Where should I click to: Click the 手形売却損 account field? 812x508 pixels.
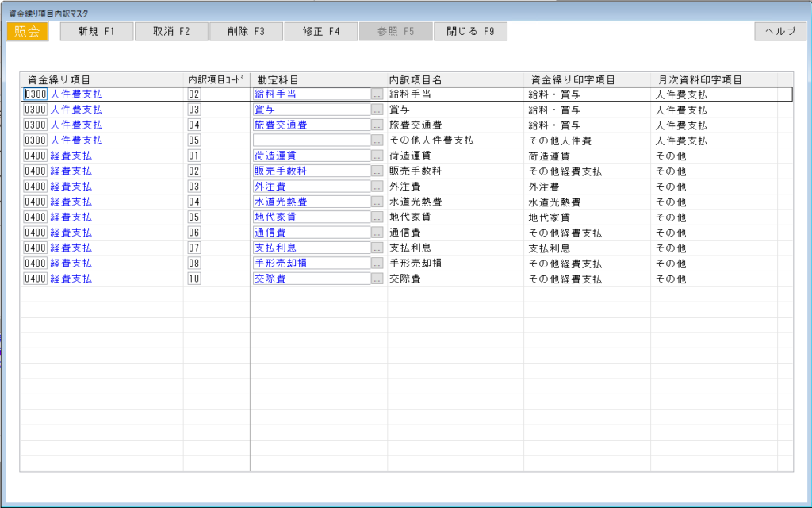pos(311,264)
